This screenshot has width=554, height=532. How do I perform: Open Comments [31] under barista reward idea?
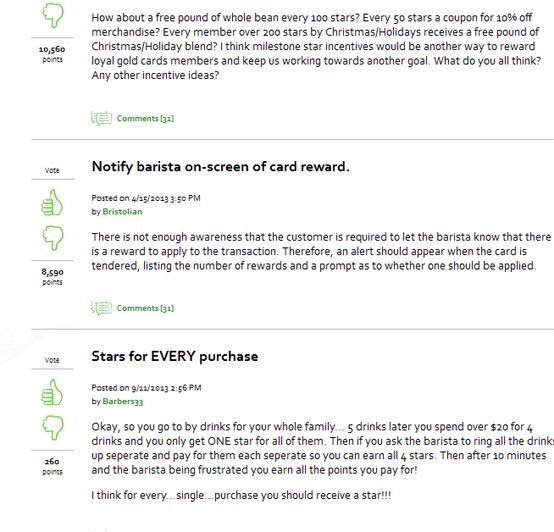click(x=145, y=308)
